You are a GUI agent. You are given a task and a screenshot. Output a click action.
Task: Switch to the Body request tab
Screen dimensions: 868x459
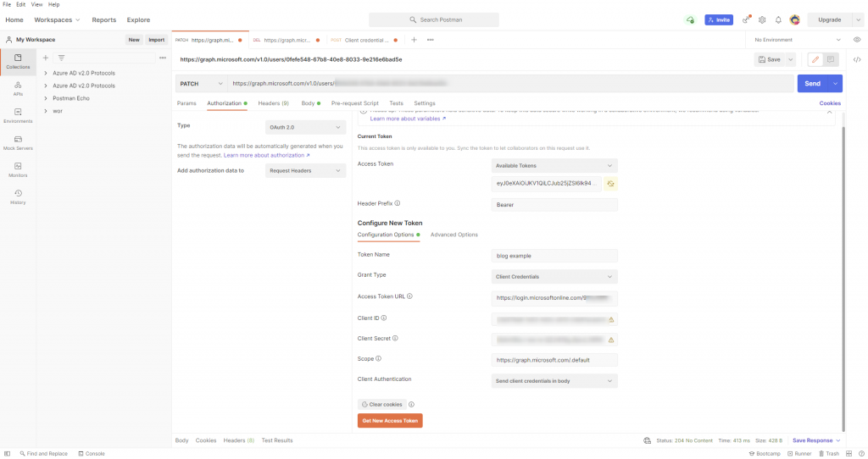[309, 103]
